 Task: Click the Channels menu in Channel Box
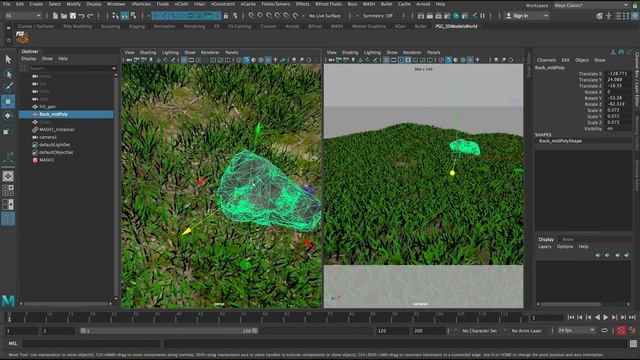click(x=546, y=60)
